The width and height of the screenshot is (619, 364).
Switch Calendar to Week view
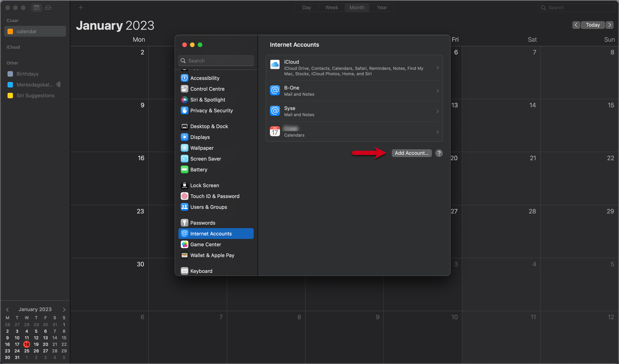click(332, 8)
